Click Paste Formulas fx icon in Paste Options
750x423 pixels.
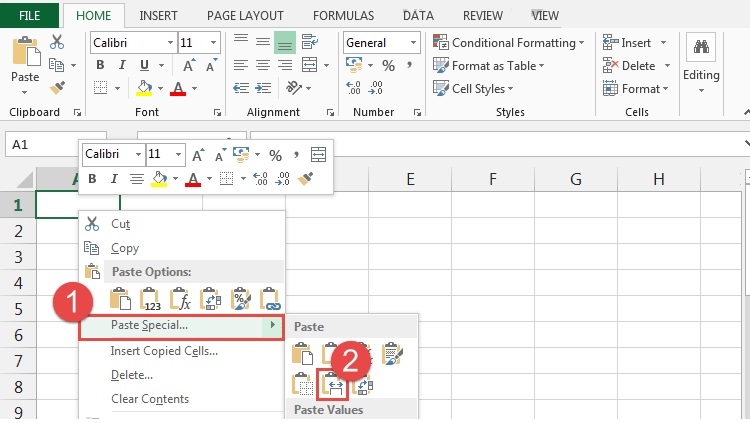point(180,299)
